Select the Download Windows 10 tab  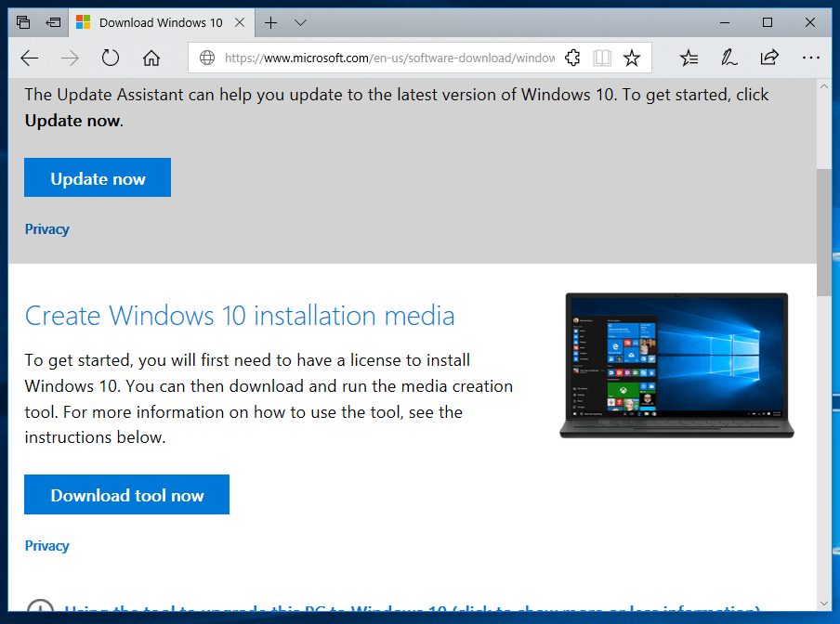(x=161, y=22)
